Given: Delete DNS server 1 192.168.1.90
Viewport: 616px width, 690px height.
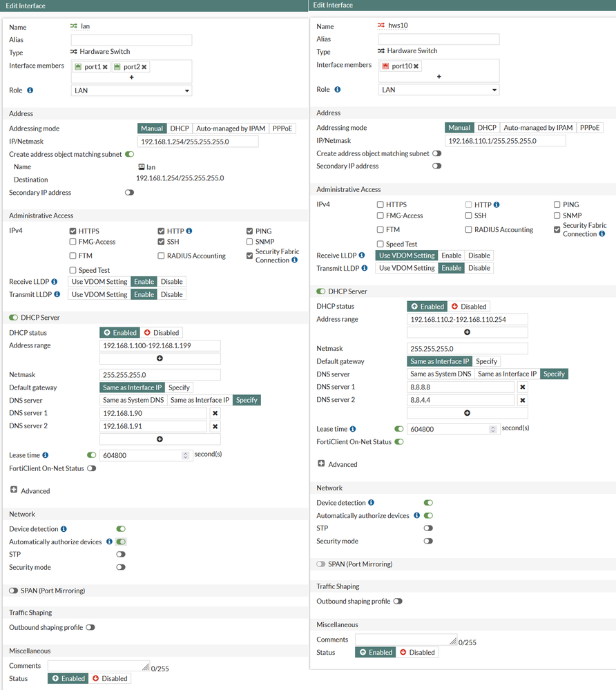Looking at the screenshot, I should click(215, 413).
